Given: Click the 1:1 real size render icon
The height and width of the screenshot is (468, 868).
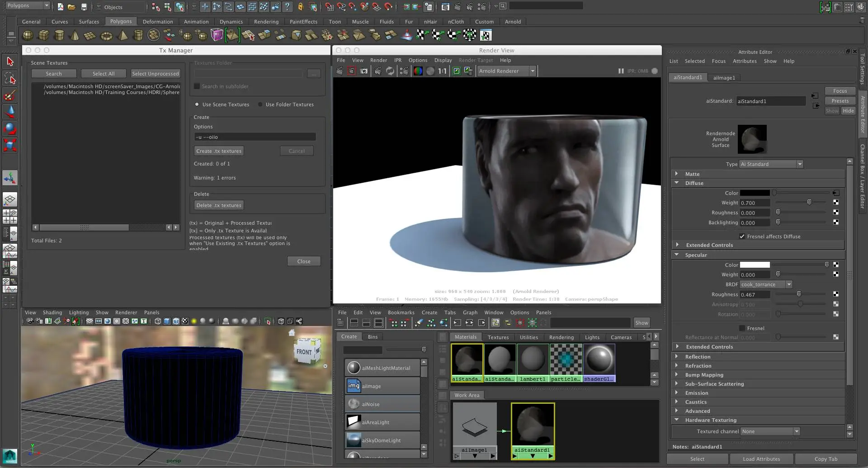Looking at the screenshot, I should [442, 71].
